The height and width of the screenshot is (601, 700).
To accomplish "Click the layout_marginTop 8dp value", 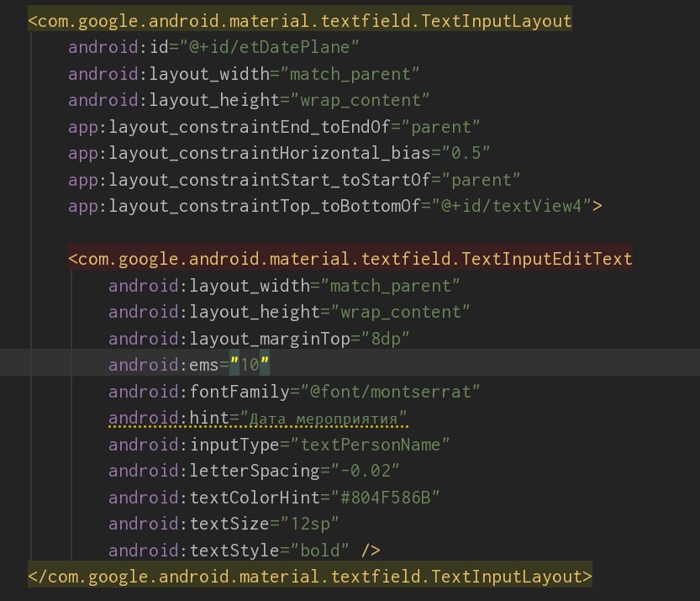I will (x=385, y=339).
